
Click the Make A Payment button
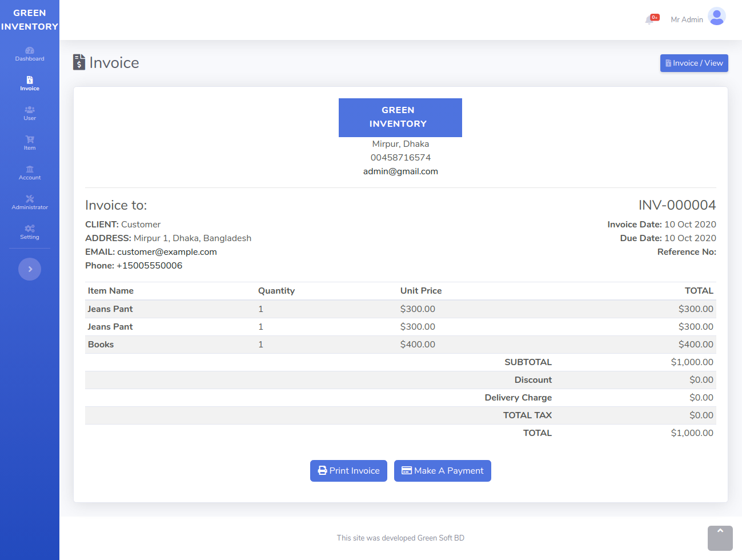coord(442,470)
